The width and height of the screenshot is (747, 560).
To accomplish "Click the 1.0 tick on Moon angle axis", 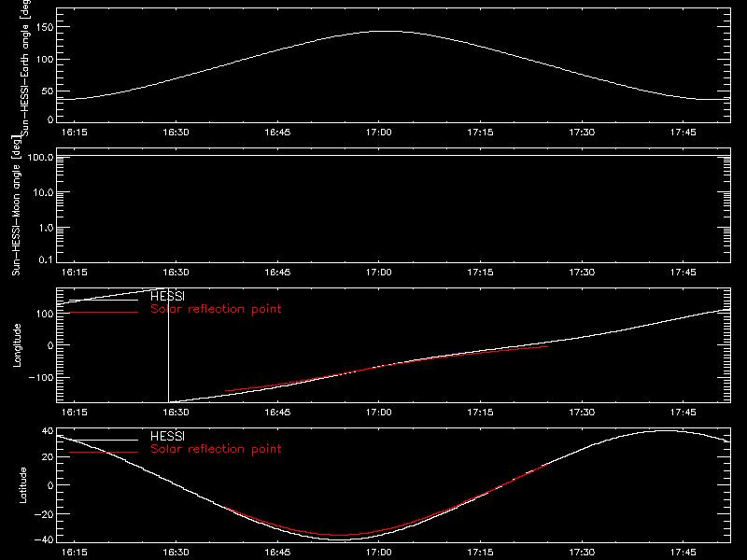I will (x=46, y=228).
